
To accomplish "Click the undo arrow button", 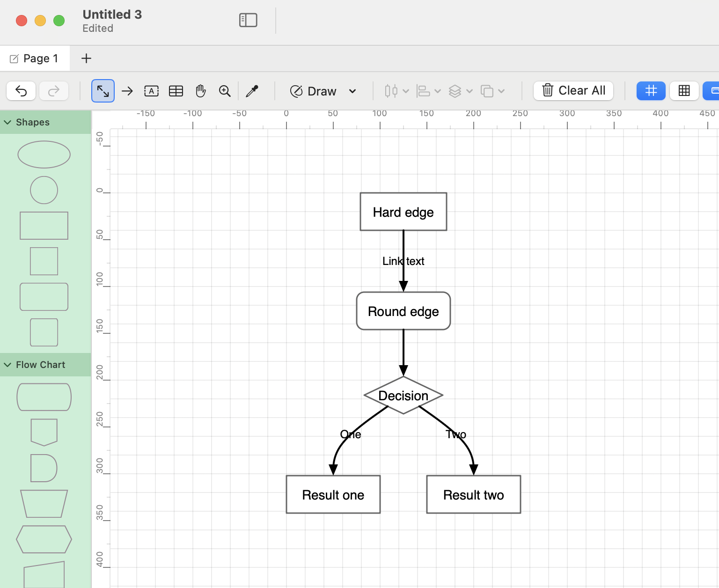I will click(21, 91).
